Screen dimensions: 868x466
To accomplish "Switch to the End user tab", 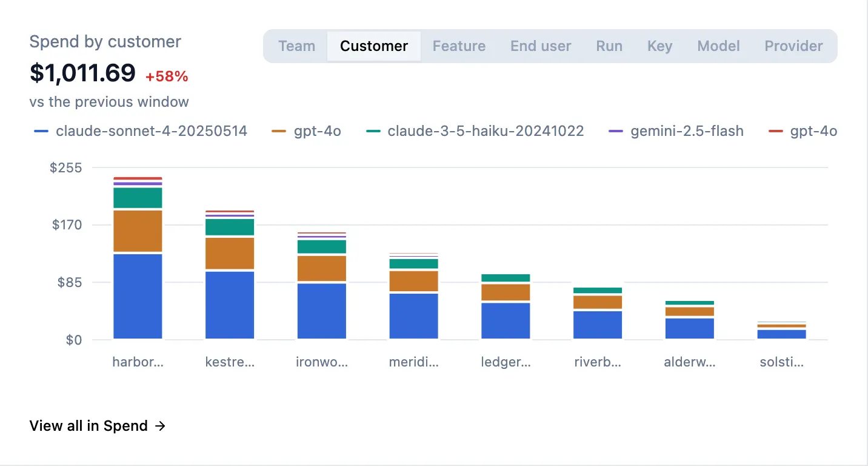I will 541,46.
